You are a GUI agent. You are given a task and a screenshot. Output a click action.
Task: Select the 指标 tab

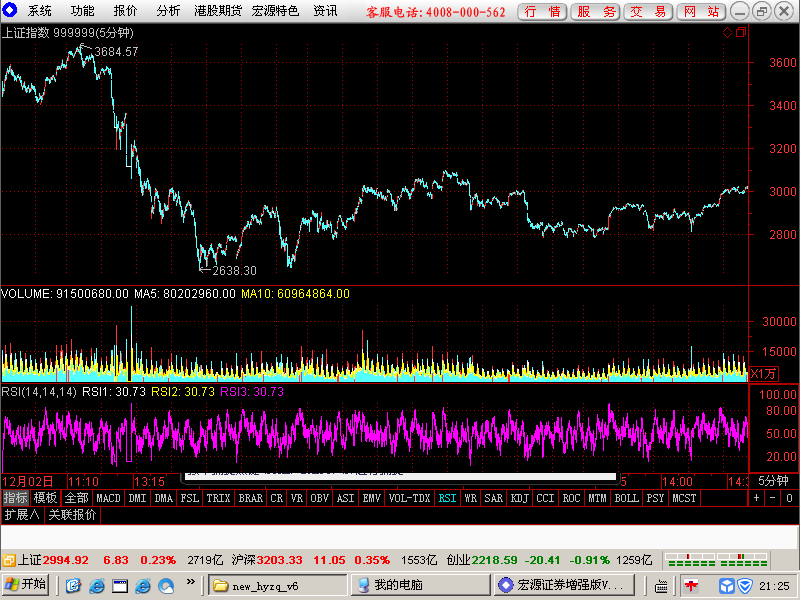pos(15,498)
